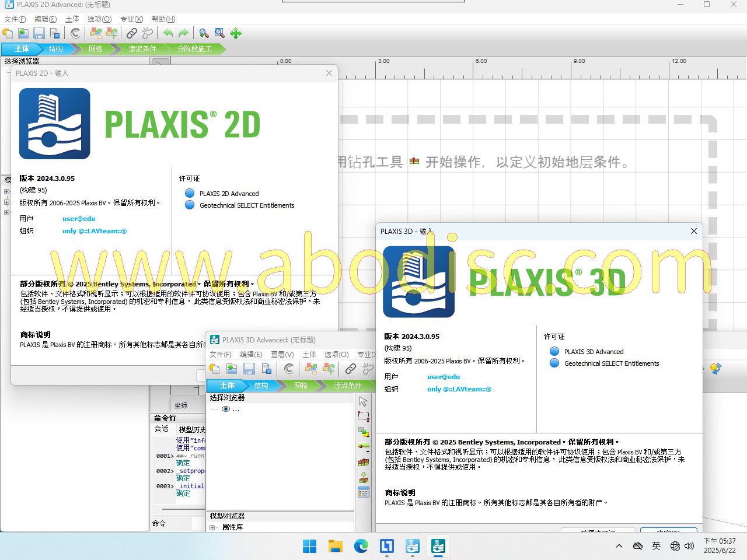Close the PLAXIS 3D - 输入 about dialog

(x=694, y=231)
